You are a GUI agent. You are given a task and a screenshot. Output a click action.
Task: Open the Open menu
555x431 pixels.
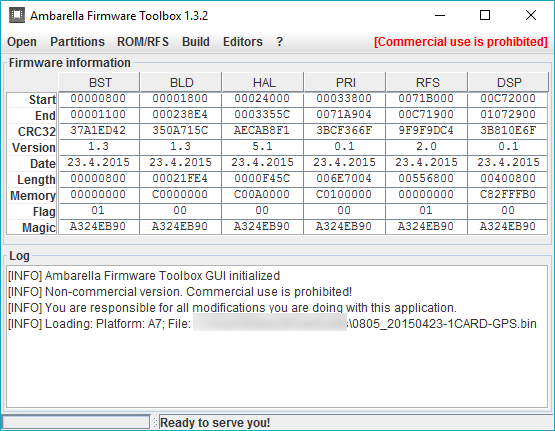click(x=22, y=42)
